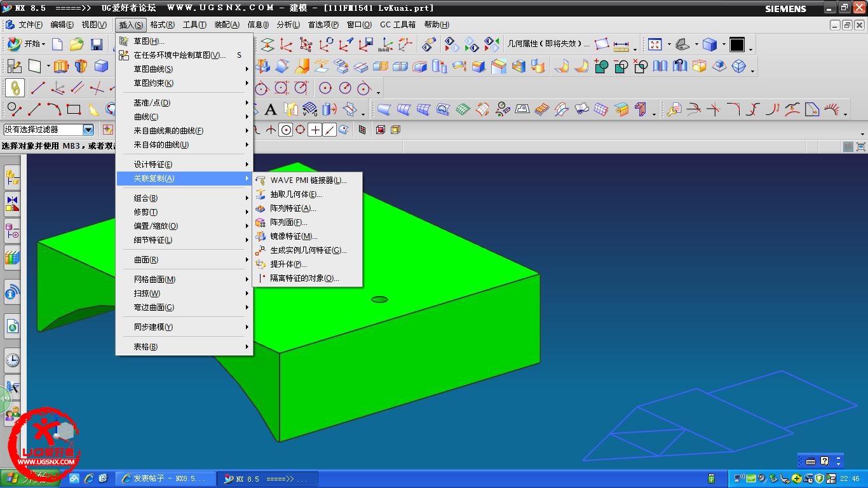Select the Line tool in curve toolbar
Screen dimensions: 868x488
coord(34,109)
